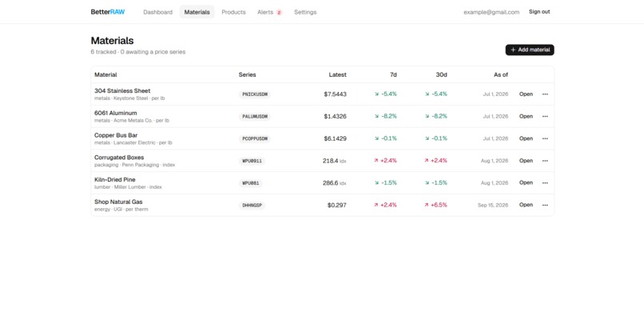Open the 6061 Aluminum row
This screenshot has width=644, height=332.
click(x=526, y=117)
